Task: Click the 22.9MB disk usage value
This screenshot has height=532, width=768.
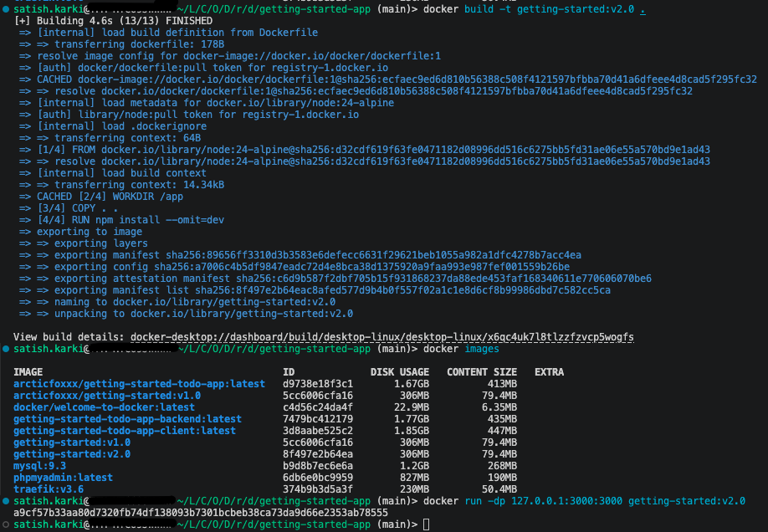Action: tap(412, 407)
